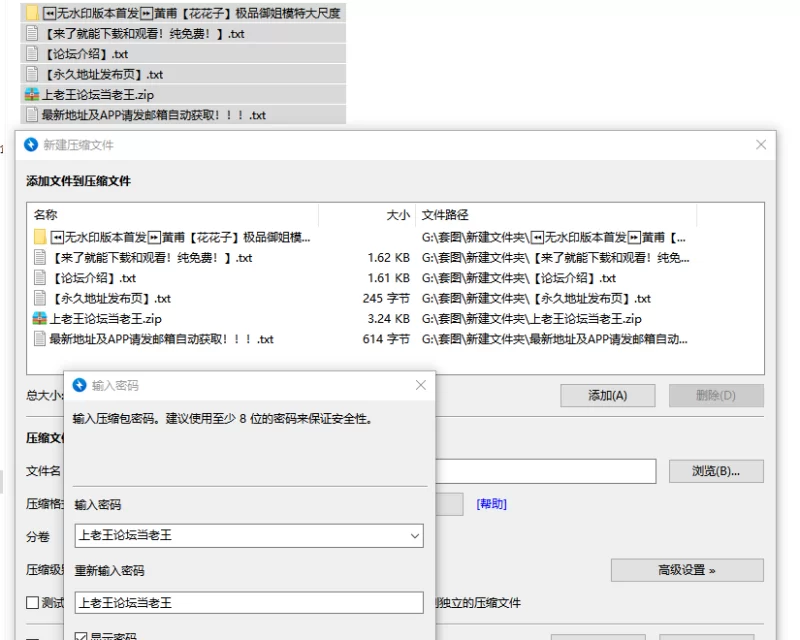Expand 高级设置 options
The height and width of the screenshot is (640, 800).
tap(687, 570)
